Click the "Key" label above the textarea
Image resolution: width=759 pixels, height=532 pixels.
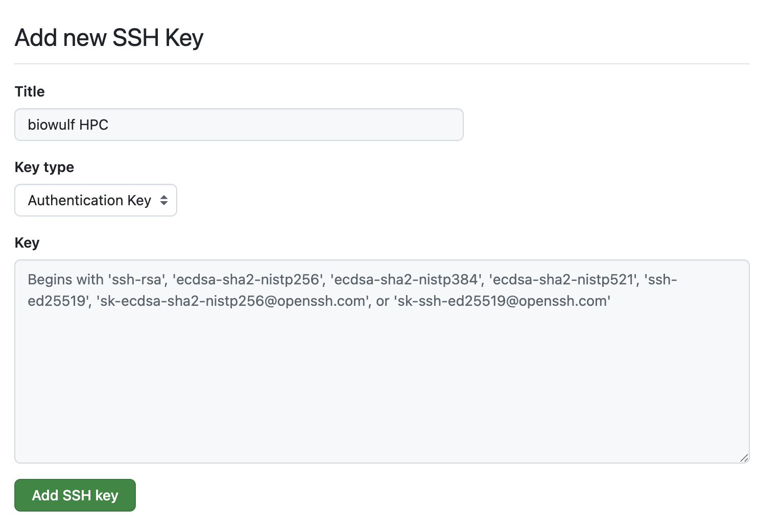pos(27,243)
